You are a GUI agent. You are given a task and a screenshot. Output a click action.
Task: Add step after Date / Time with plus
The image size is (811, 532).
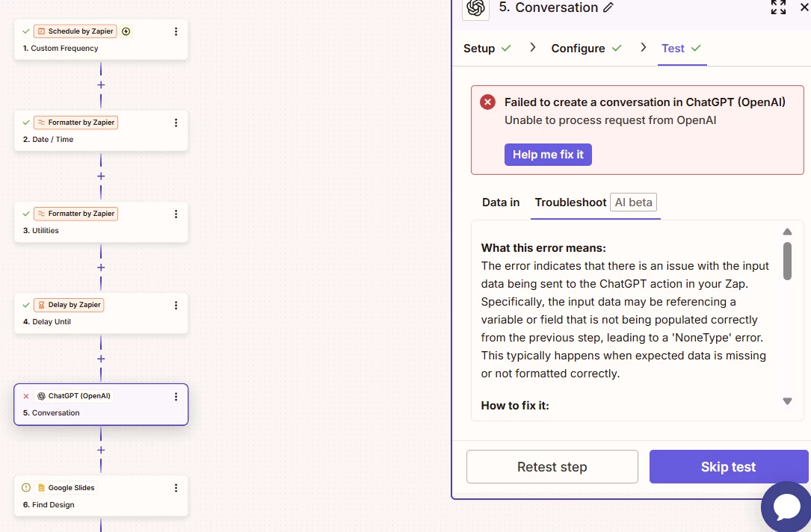coord(101,176)
